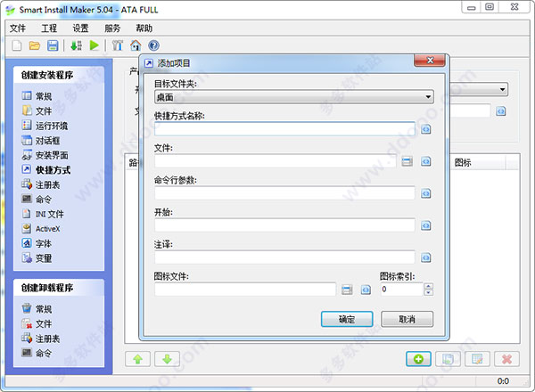This screenshot has height=392, width=535.
Task: Open the ActiveX sidebar section
Action: pyautogui.click(x=41, y=229)
